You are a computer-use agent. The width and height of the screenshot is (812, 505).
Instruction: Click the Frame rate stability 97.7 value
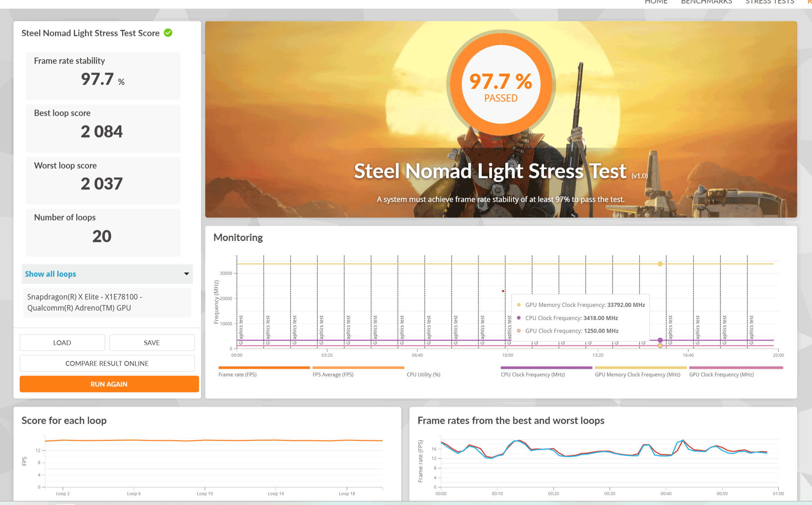[x=103, y=79]
